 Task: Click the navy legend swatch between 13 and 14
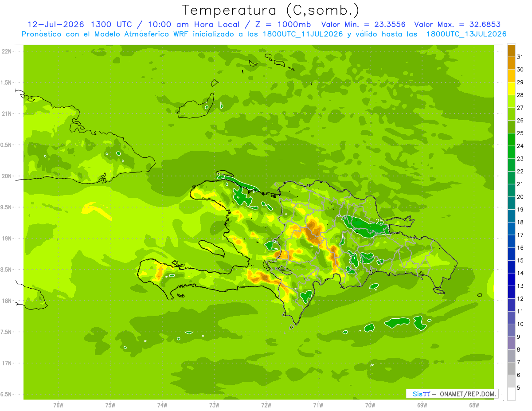pyautogui.click(x=511, y=279)
